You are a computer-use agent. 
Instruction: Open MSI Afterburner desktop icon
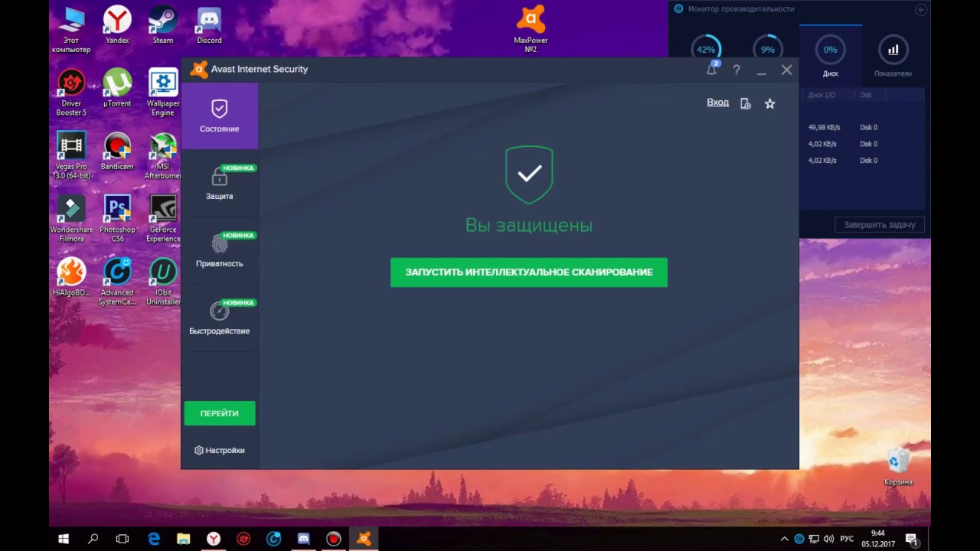pos(163,156)
